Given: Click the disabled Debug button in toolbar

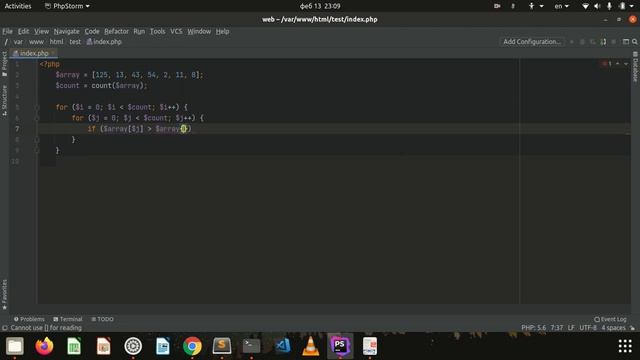Looking at the screenshot, I should 582,42.
